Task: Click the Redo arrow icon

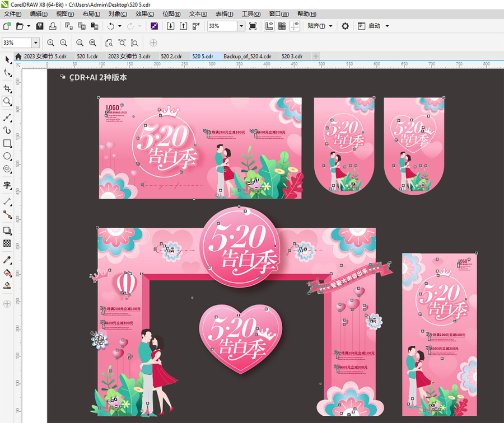Action: point(130,26)
